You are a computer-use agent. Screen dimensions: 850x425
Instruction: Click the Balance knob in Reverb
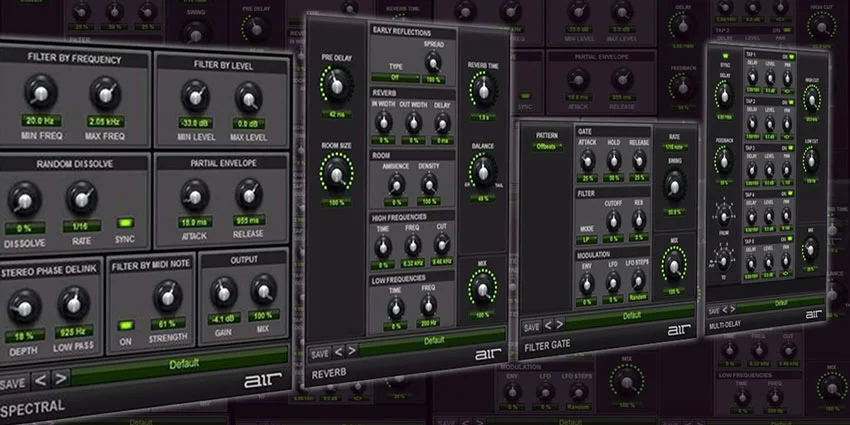[482, 170]
